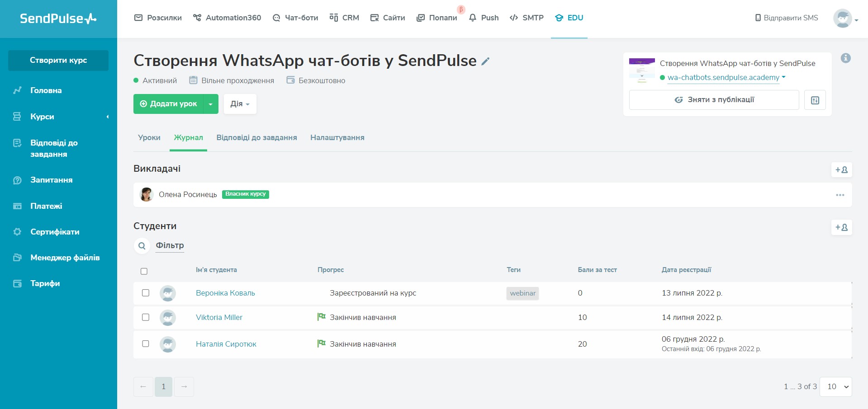Click Олена Росинець teacher photo
868x409 pixels.
pyautogui.click(x=147, y=194)
